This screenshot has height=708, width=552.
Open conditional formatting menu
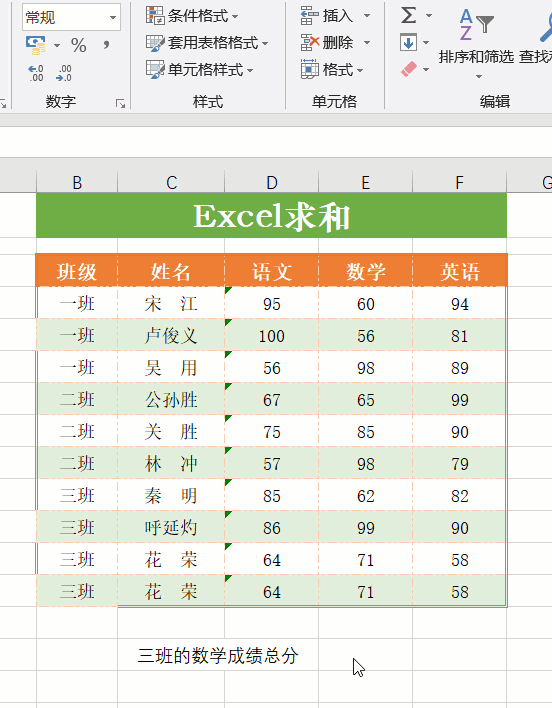click(192, 16)
